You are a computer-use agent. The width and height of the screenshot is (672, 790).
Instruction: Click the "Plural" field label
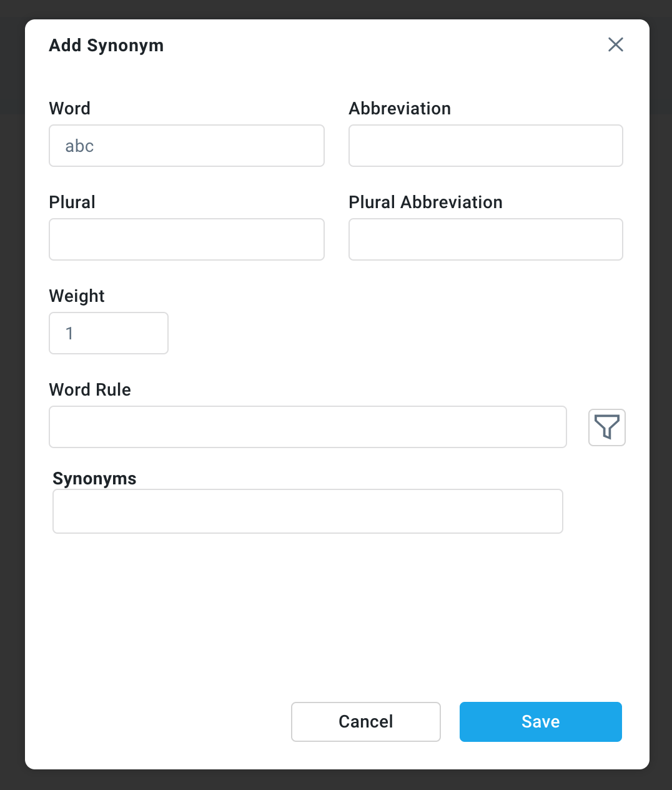[72, 202]
